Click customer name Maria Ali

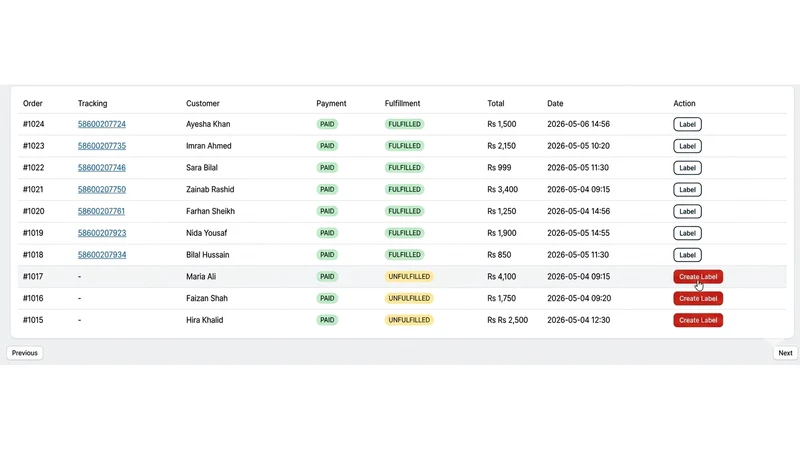[x=201, y=277]
